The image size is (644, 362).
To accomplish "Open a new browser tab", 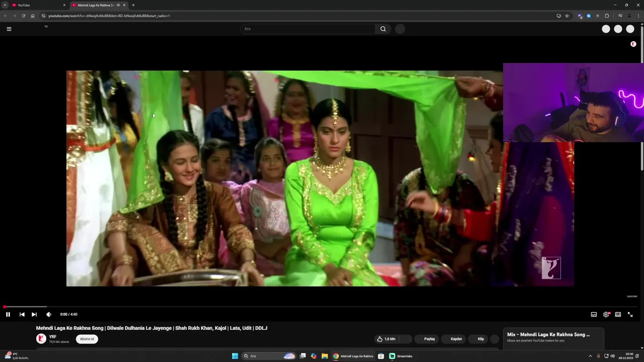I will [133, 5].
